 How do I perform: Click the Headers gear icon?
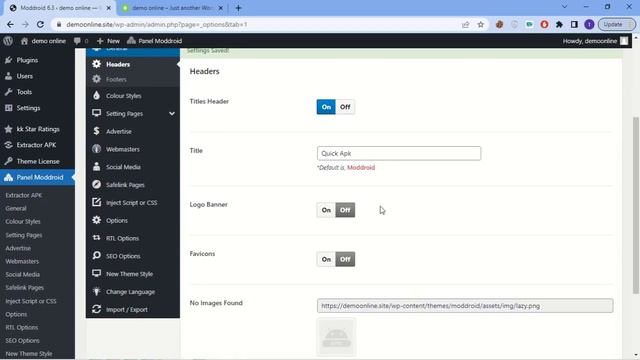[96, 64]
